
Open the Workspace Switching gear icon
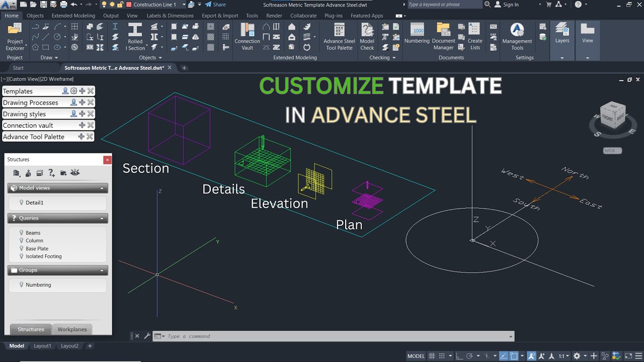[577, 356]
